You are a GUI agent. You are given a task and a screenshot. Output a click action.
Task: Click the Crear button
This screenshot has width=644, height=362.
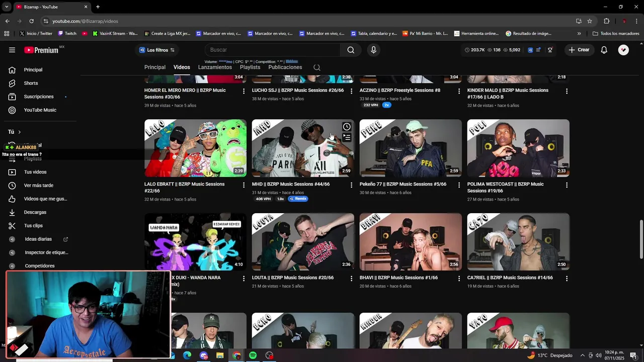tap(579, 50)
